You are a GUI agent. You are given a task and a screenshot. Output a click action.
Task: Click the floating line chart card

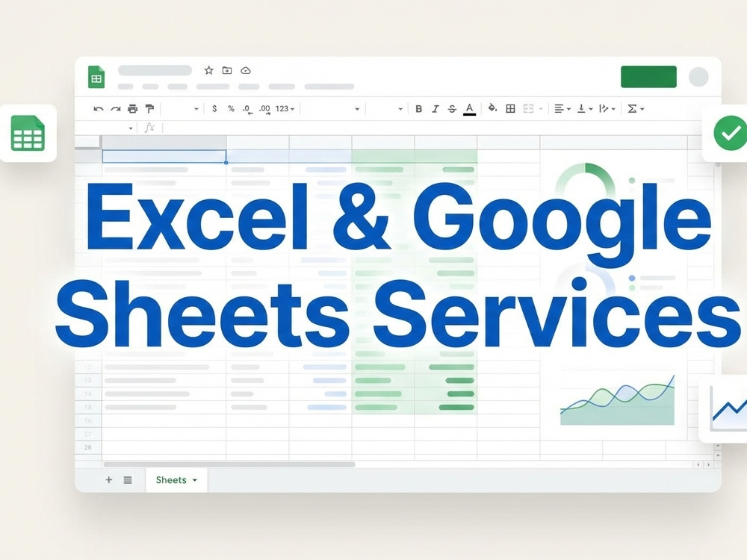(x=723, y=408)
